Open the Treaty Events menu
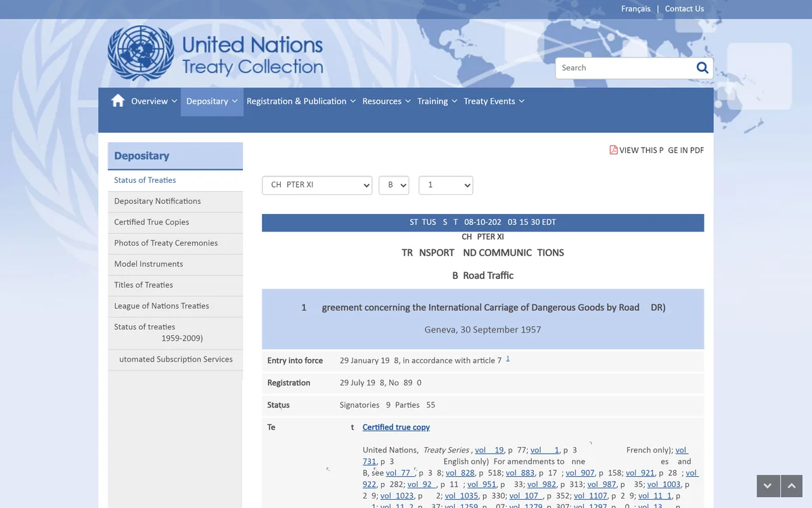The width and height of the screenshot is (812, 508). coord(494,102)
